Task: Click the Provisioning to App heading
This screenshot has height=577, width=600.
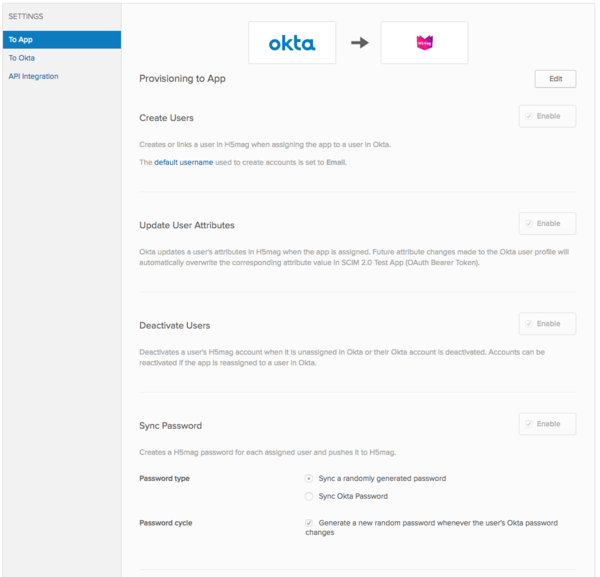Action: coord(182,78)
